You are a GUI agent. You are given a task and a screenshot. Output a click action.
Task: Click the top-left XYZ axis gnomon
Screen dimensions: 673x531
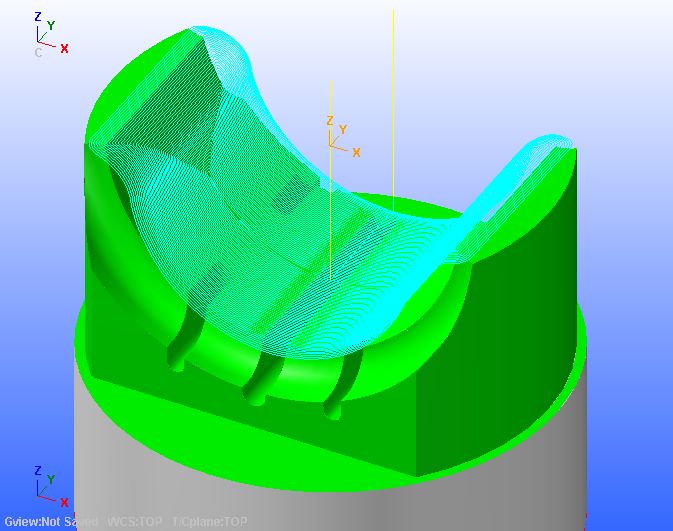pyautogui.click(x=51, y=34)
